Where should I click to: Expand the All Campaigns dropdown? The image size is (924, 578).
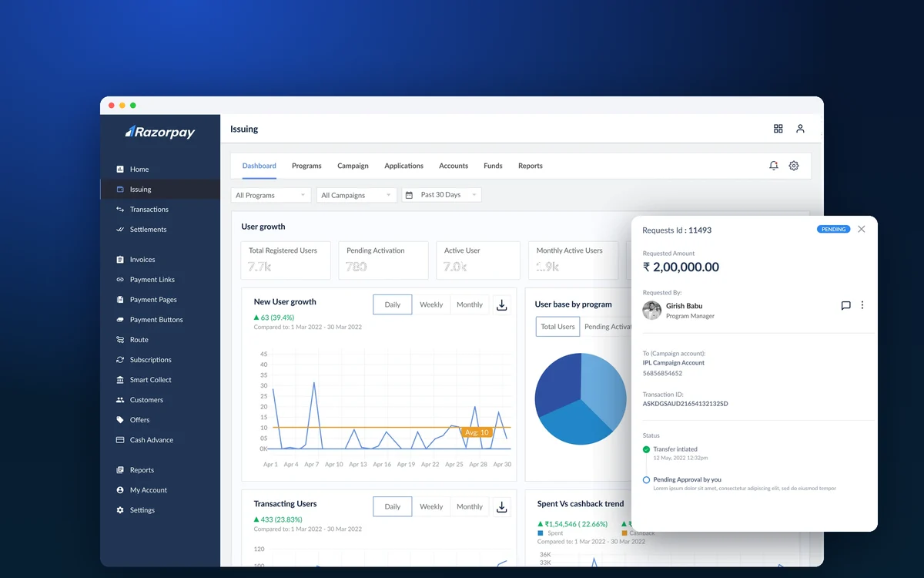coord(357,195)
